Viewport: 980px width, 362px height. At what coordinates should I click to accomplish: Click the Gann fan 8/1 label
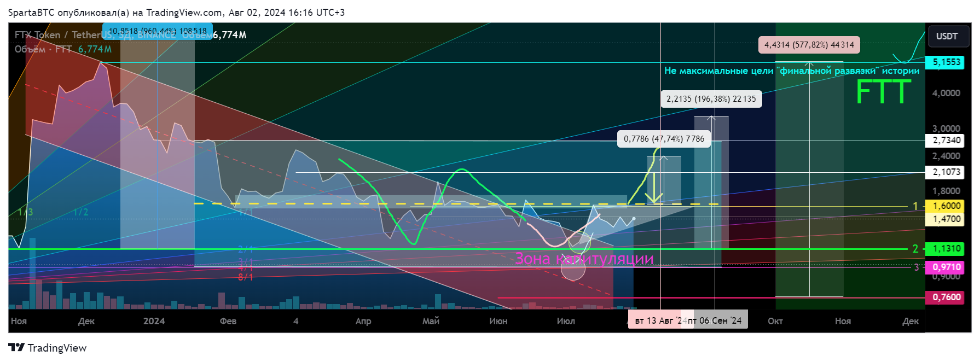coord(245,278)
